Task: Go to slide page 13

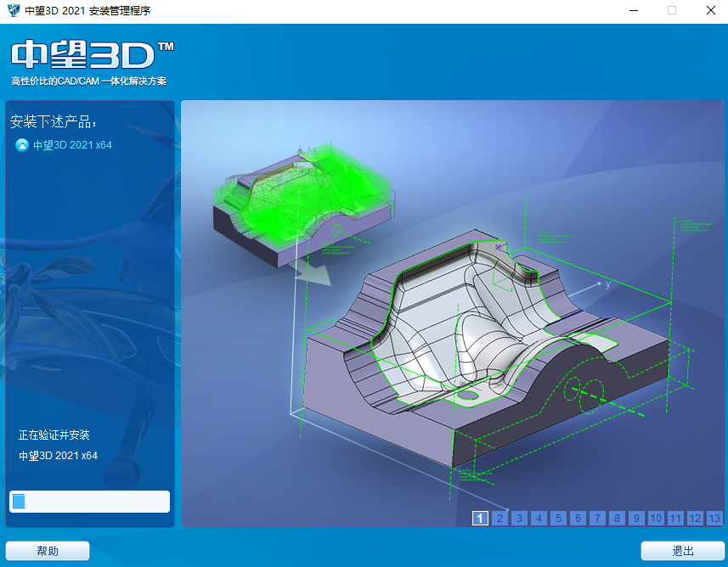Action: click(x=714, y=519)
